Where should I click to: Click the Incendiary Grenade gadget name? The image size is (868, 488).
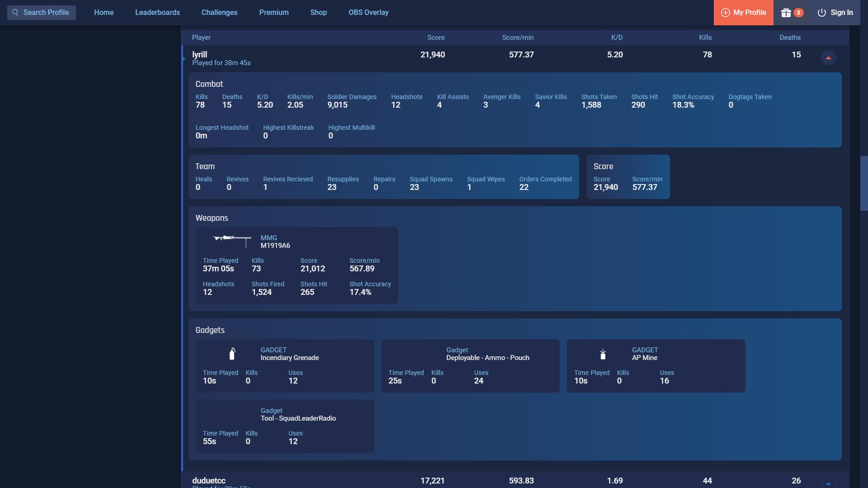coord(290,358)
